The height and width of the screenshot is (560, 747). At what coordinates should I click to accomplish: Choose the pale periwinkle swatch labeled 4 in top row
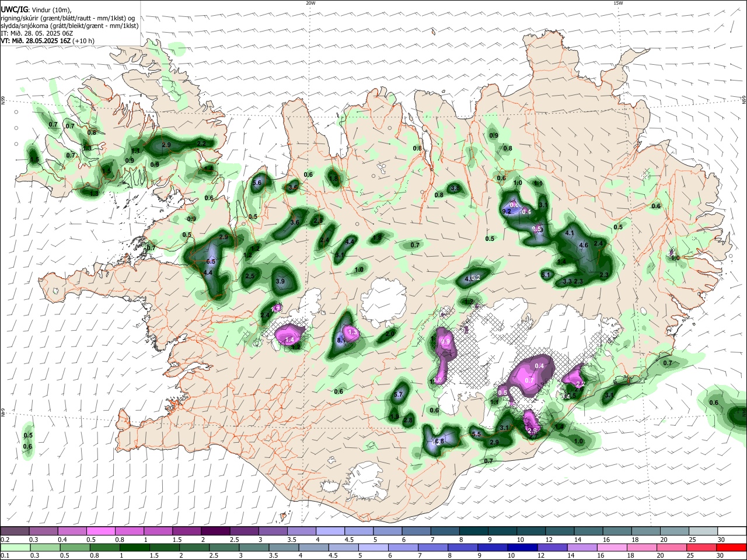click(x=330, y=531)
